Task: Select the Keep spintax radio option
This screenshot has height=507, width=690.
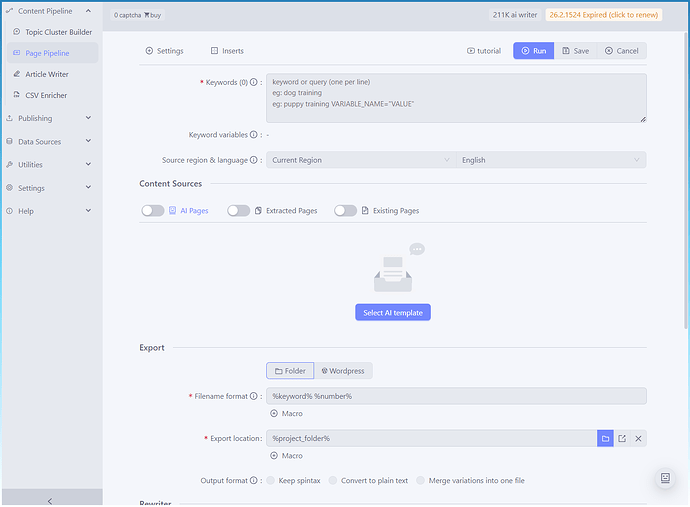Action: point(271,481)
